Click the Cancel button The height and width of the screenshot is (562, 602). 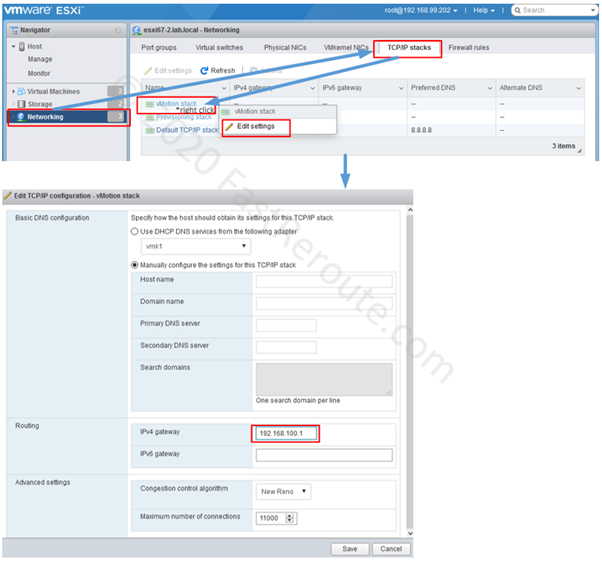tap(391, 549)
